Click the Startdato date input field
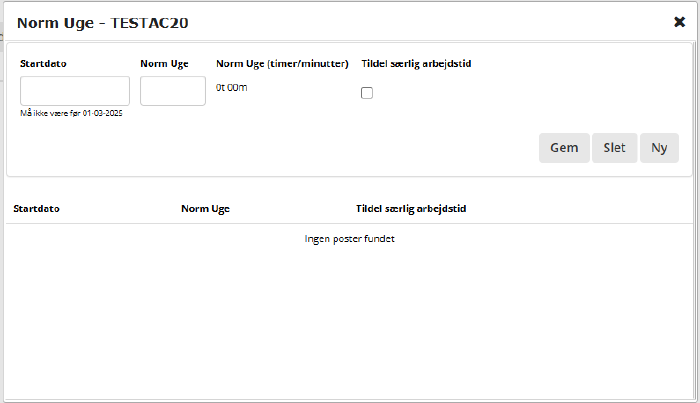Screen dimensions: 700x403 [75, 91]
